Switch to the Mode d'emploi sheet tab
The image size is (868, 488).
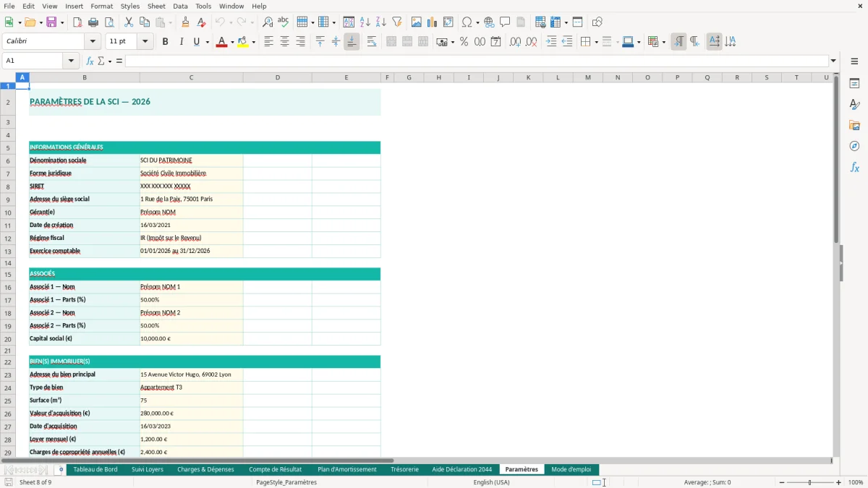pos(571,469)
